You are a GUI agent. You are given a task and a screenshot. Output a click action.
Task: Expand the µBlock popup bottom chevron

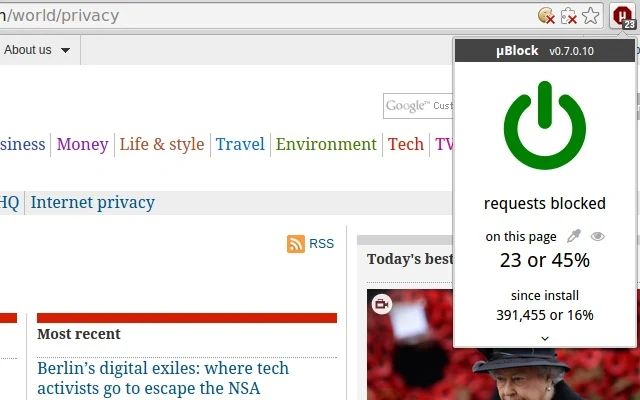pos(545,338)
